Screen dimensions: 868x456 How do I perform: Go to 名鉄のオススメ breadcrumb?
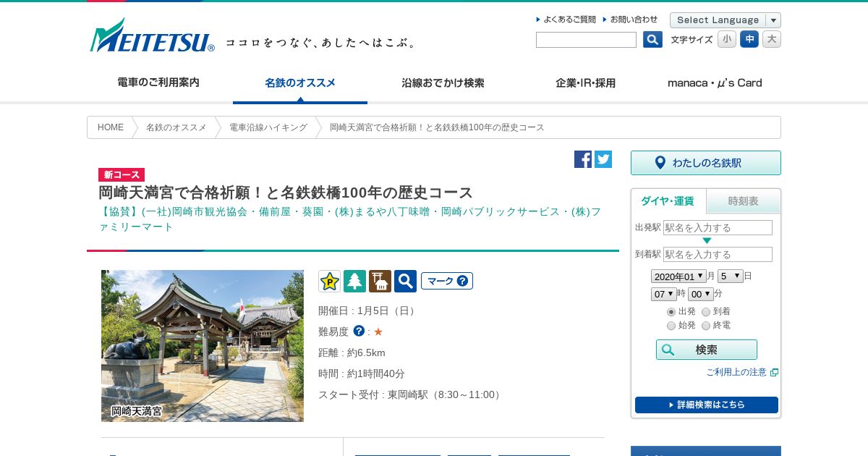coord(176,127)
